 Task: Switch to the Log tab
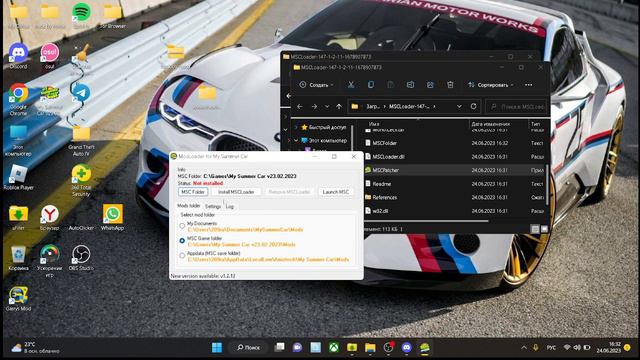point(230,206)
